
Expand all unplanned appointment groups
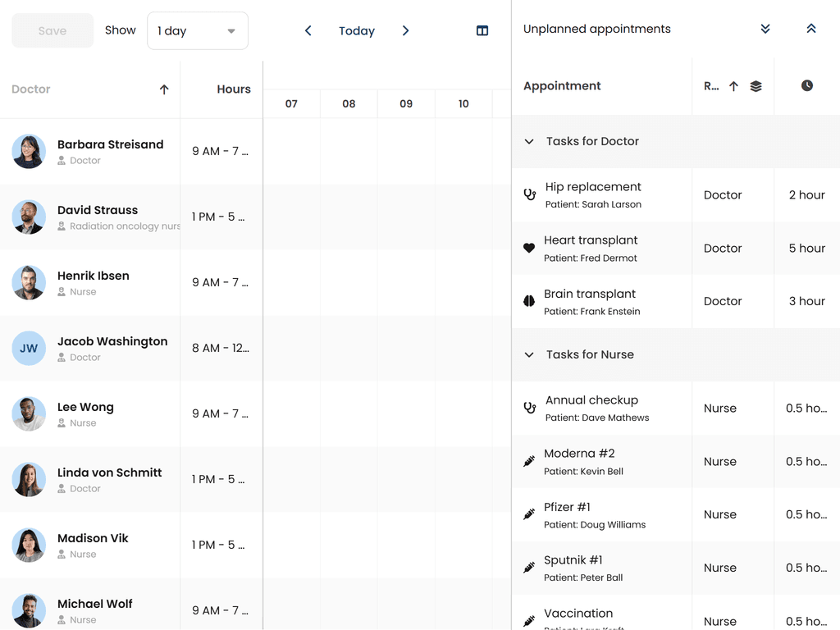point(765,29)
